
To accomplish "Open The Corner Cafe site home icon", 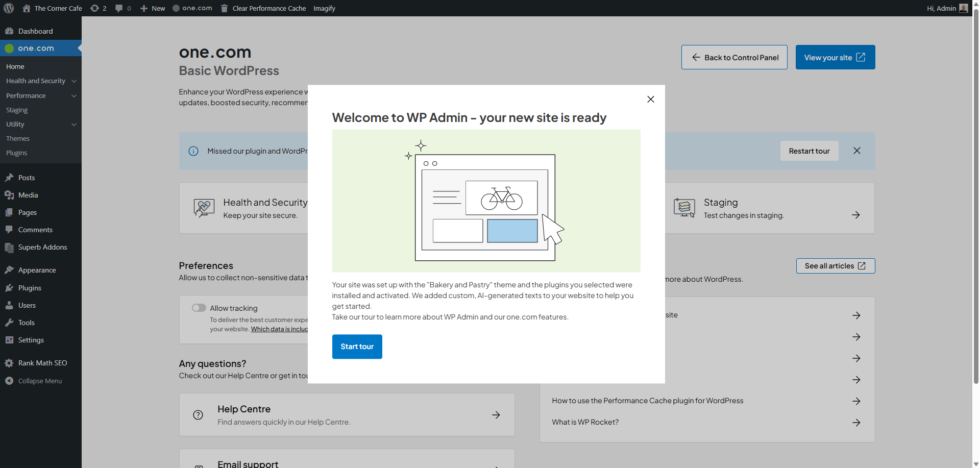I will [x=27, y=8].
